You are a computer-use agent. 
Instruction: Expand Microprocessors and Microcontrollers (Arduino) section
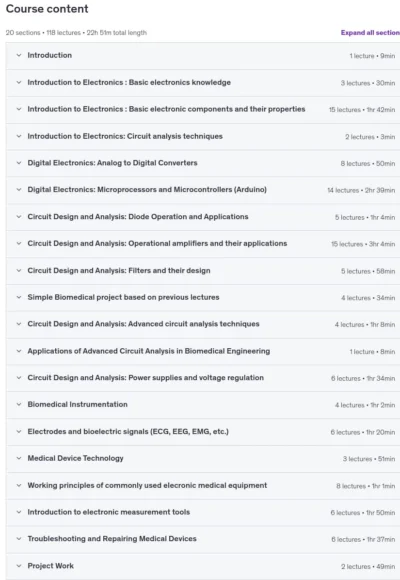[203, 190]
